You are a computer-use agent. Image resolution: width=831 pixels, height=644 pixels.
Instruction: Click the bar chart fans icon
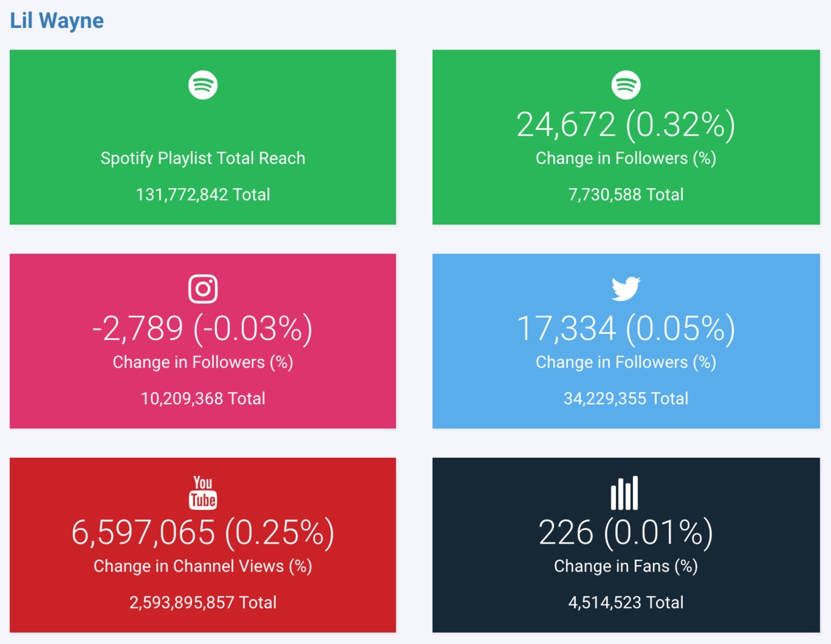(x=625, y=493)
